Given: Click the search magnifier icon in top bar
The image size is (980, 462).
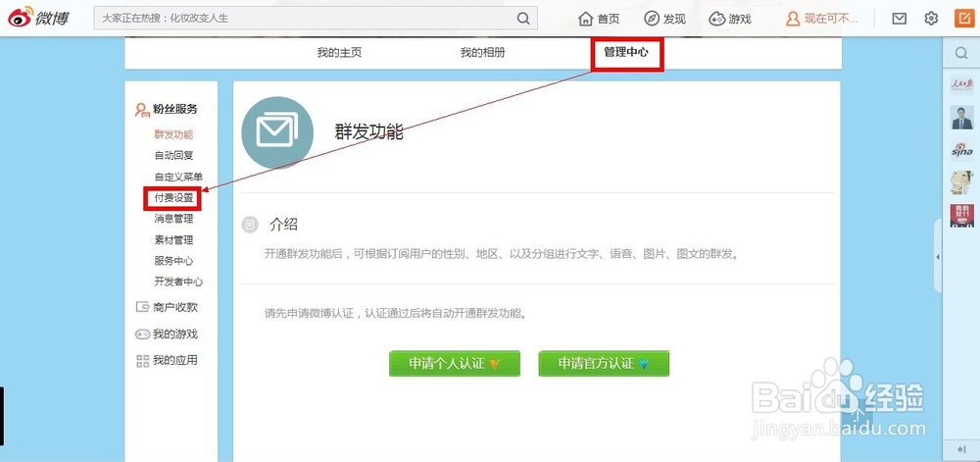Looking at the screenshot, I should pos(523,18).
